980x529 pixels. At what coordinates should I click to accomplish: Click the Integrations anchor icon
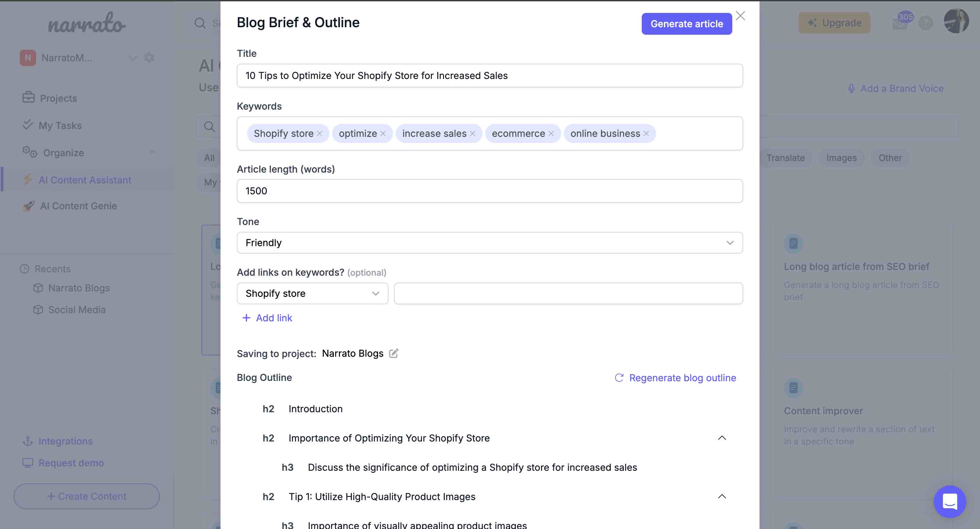(x=28, y=441)
